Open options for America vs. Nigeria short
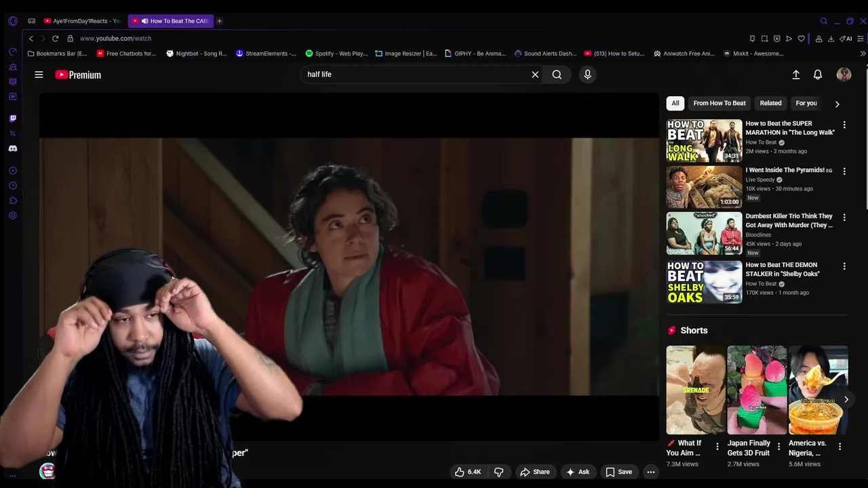The height and width of the screenshot is (488, 868). (840, 447)
